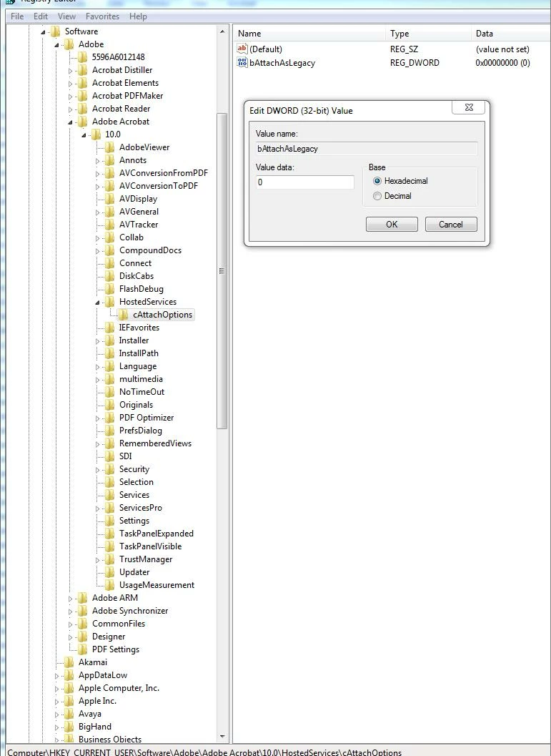Screen dimensions: 551x756
Task: Open the View menu
Action: (66, 16)
